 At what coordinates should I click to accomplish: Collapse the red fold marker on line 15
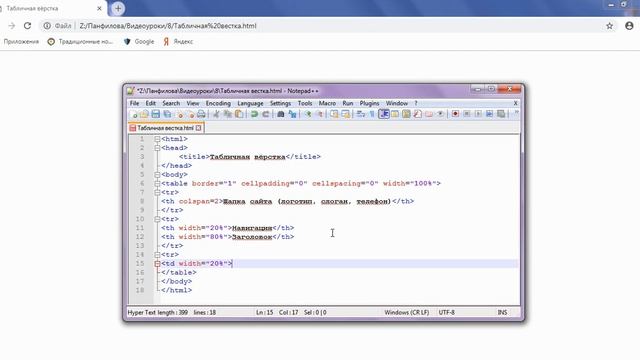[x=157, y=264]
